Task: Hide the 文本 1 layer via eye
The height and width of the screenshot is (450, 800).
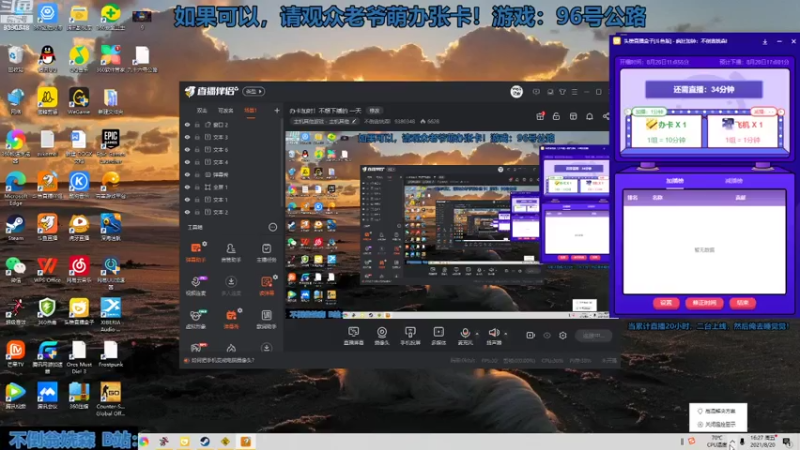Action: pos(187,199)
